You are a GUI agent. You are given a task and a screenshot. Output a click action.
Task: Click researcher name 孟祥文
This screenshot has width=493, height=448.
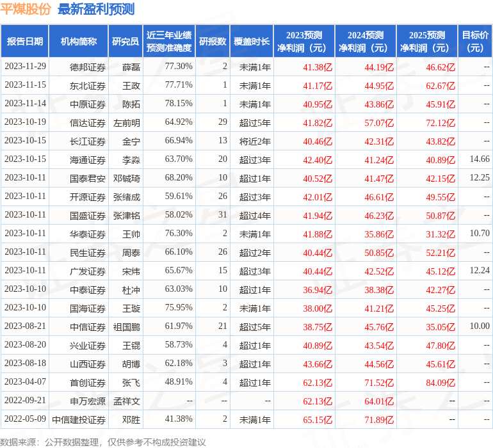coord(127,401)
